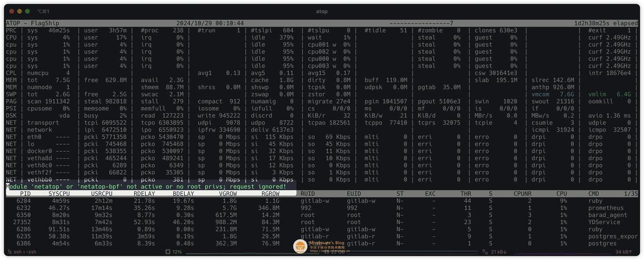The width and height of the screenshot is (644, 260).
Task: Click the SYSCPU column header
Action: tap(59, 193)
